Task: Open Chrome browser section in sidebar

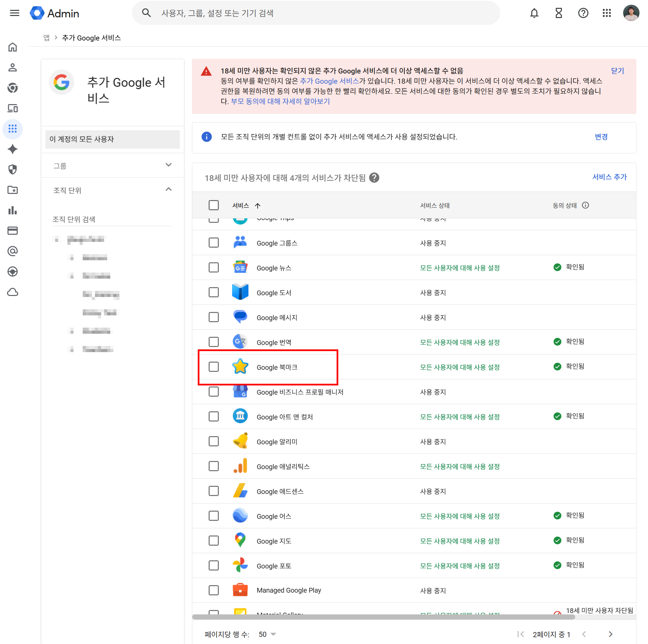Action: coord(13,88)
